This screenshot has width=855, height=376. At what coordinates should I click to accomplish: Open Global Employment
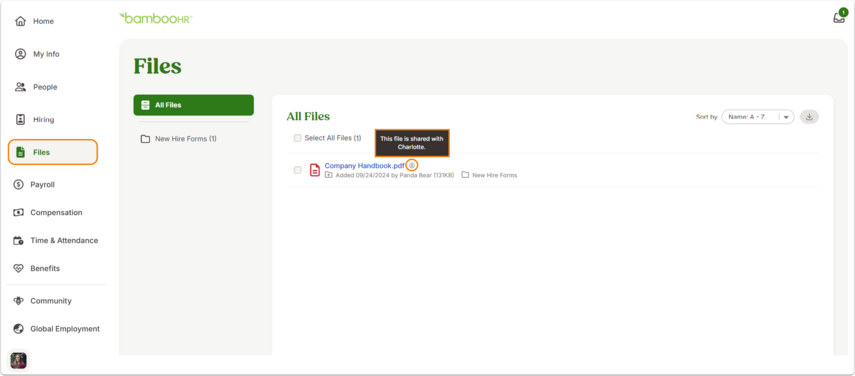point(57,329)
